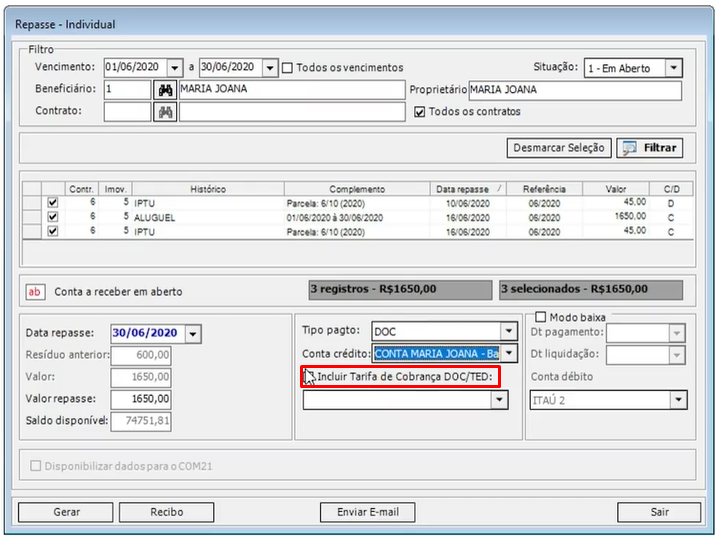Image resolution: width=716 pixels, height=538 pixels.
Task: Click the binoculars icon beside Beneficiário field
Action: click(x=165, y=90)
